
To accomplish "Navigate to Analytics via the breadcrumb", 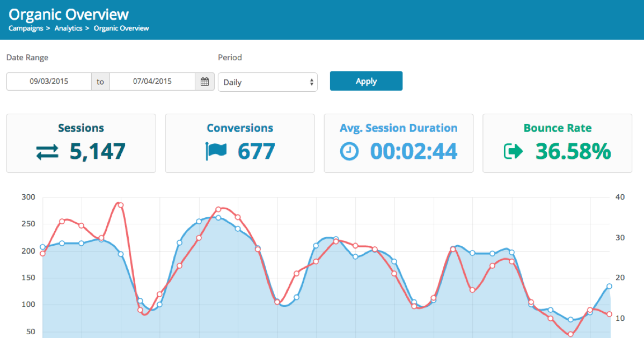I will click(x=68, y=28).
